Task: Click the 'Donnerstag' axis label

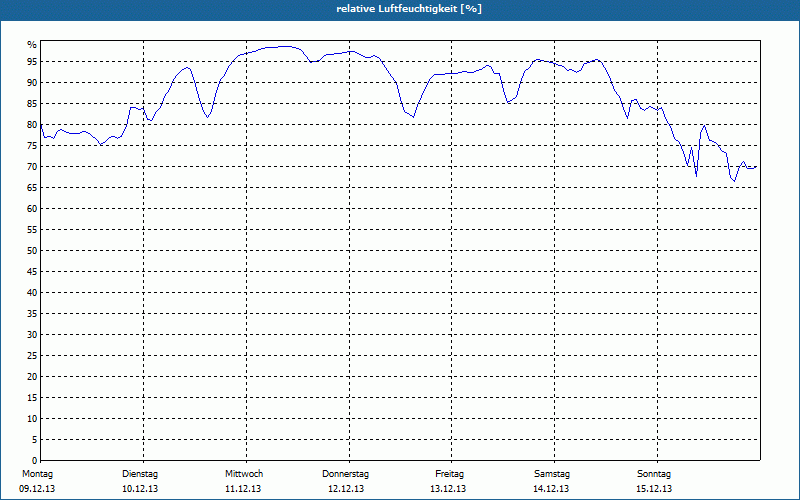Action: click(x=345, y=474)
